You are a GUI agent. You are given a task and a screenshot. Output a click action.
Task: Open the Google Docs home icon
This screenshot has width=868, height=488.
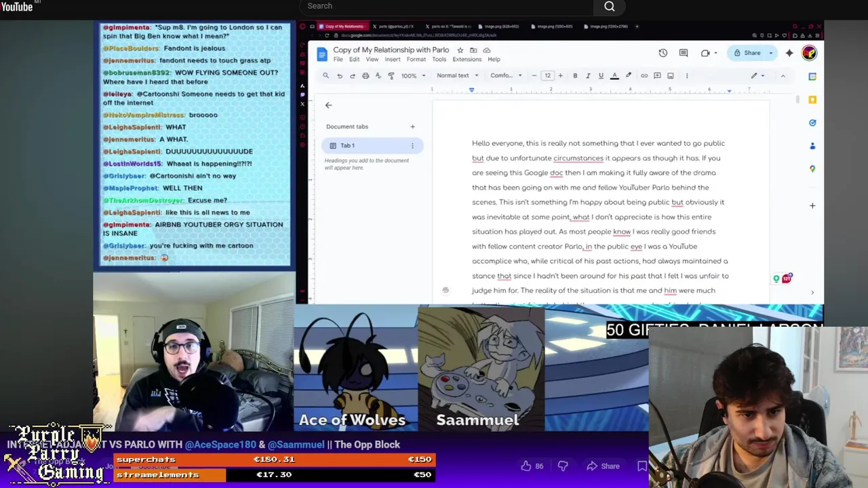pos(322,54)
